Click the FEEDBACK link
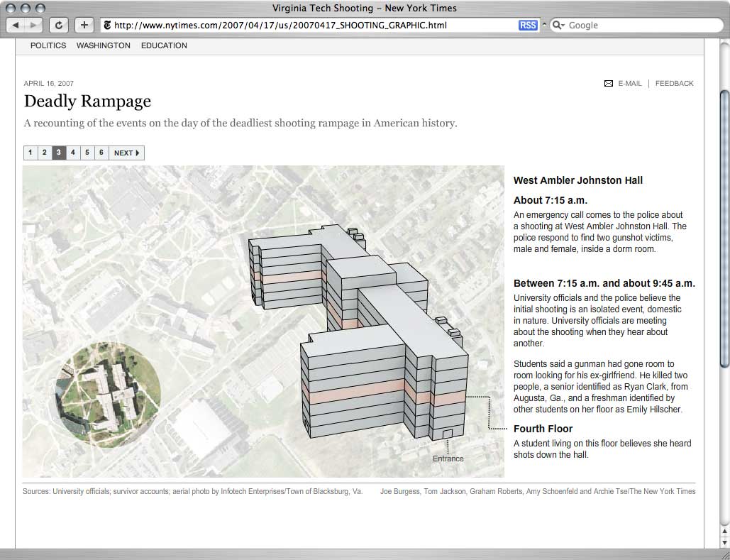730x560 pixels. click(x=674, y=83)
